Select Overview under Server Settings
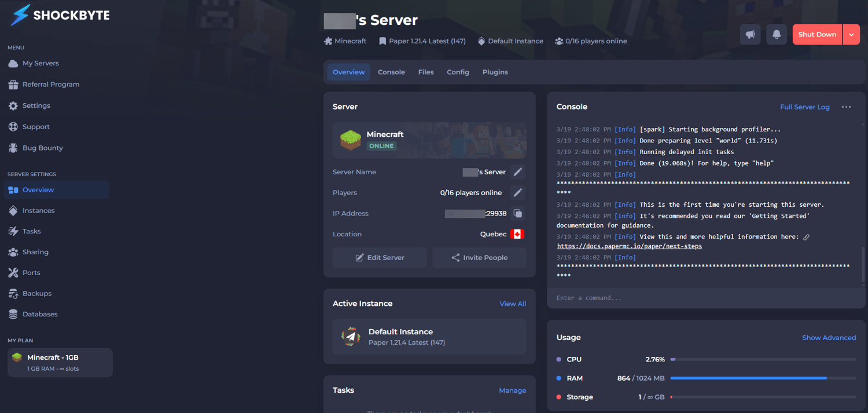868x413 pixels. click(56, 190)
